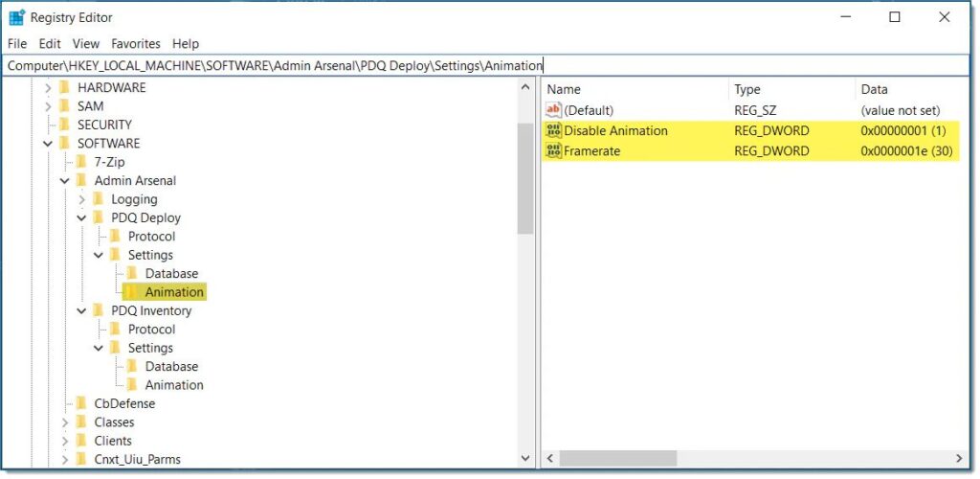Open the Edit menu
Image resolution: width=980 pixels, height=479 pixels.
[x=50, y=44]
